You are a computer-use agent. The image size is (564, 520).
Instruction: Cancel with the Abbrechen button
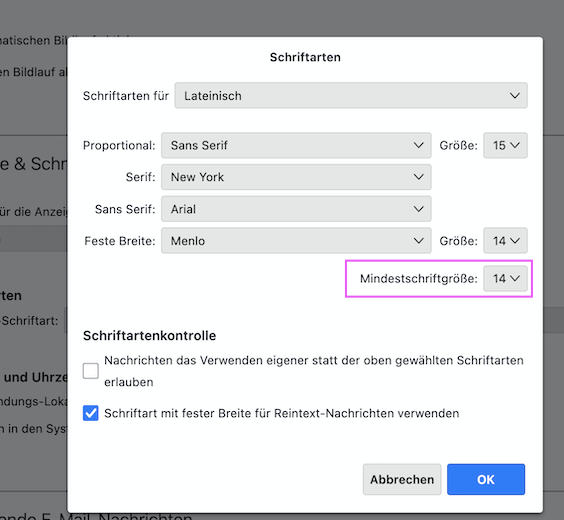[x=402, y=479]
